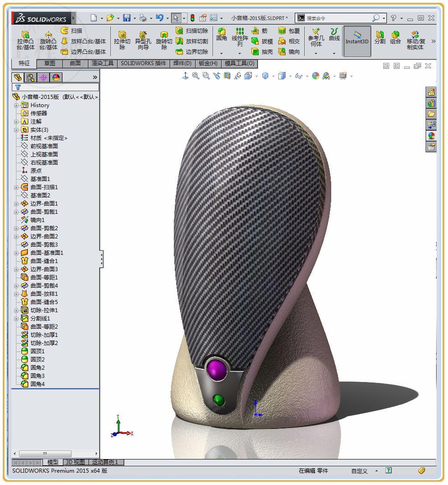
Task: Activate the Section View icon
Action: (x=226, y=76)
